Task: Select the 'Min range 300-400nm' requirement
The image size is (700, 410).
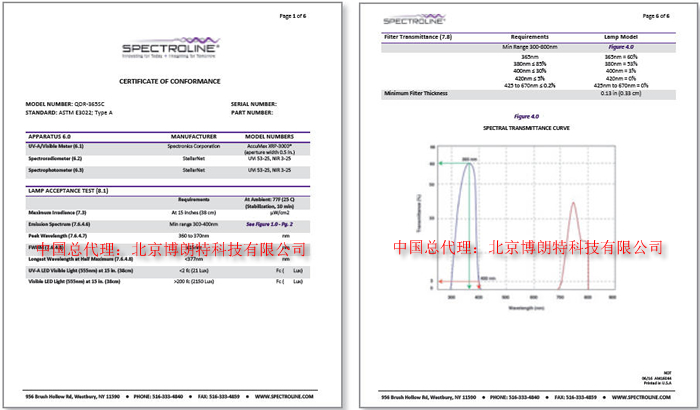Action: click(194, 224)
